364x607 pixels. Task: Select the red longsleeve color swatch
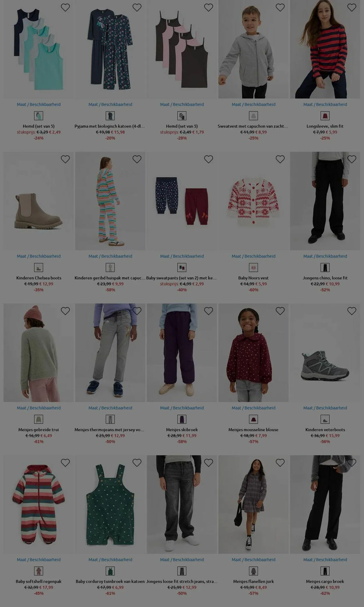point(325,116)
